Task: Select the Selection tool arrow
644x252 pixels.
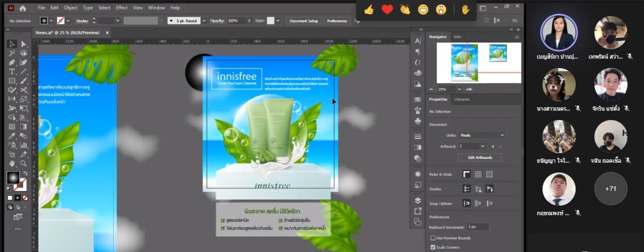Action: 12,44
